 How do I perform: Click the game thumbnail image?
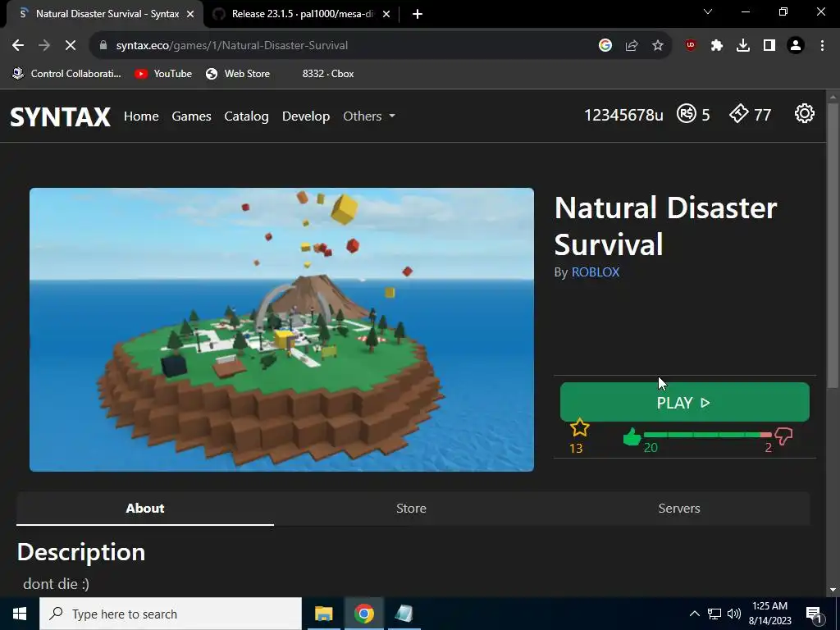(282, 330)
